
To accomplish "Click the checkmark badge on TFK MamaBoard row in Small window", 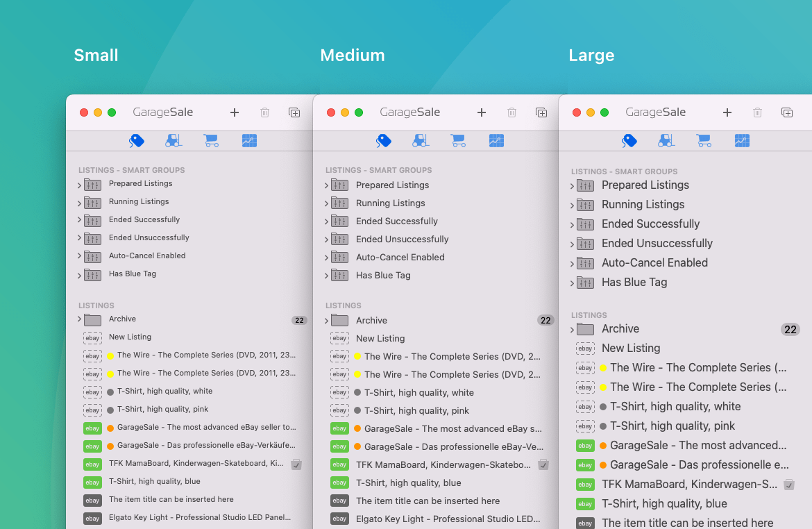I will (x=296, y=464).
